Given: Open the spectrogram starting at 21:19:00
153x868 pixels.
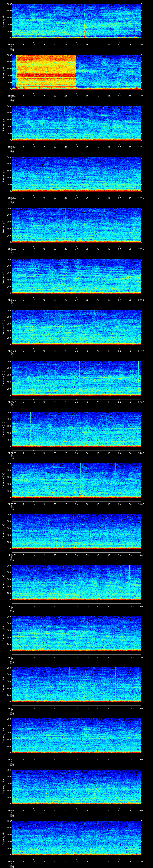Looking at the screenshot, I should click(76, 277).
